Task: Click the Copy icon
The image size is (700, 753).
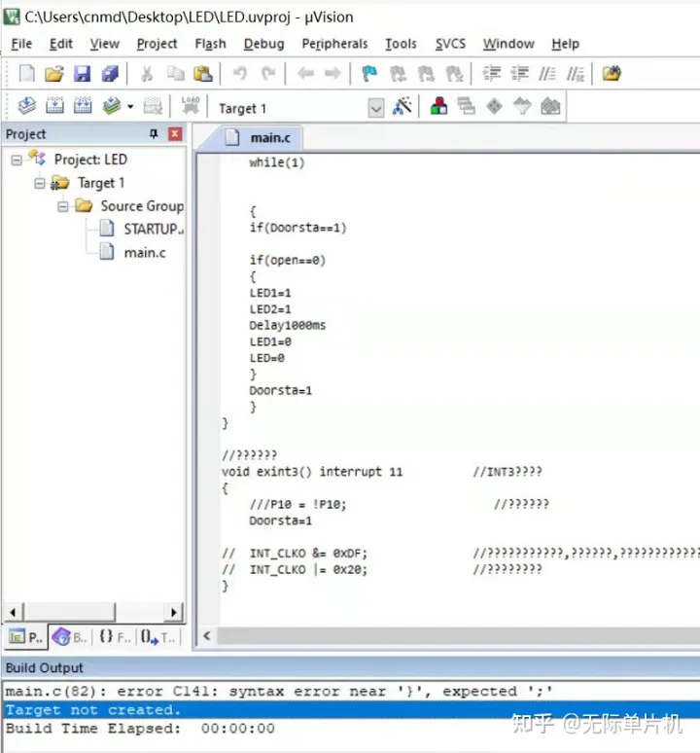Action: click(175, 74)
